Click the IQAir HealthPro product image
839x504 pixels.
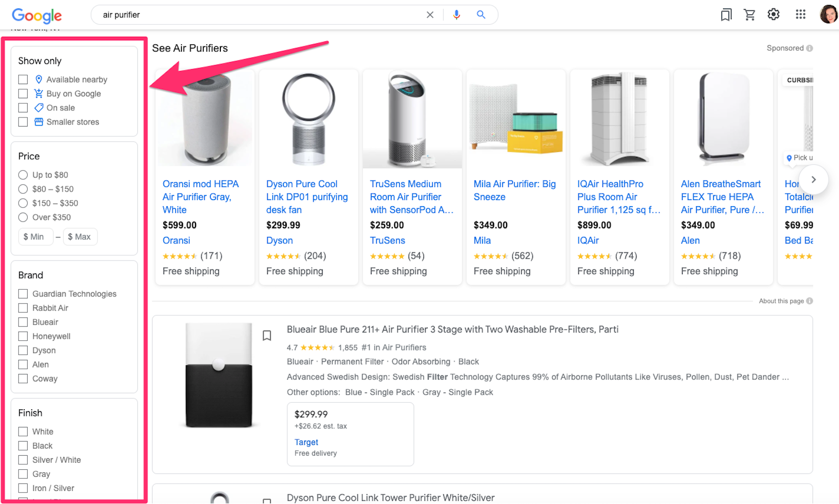tap(619, 119)
